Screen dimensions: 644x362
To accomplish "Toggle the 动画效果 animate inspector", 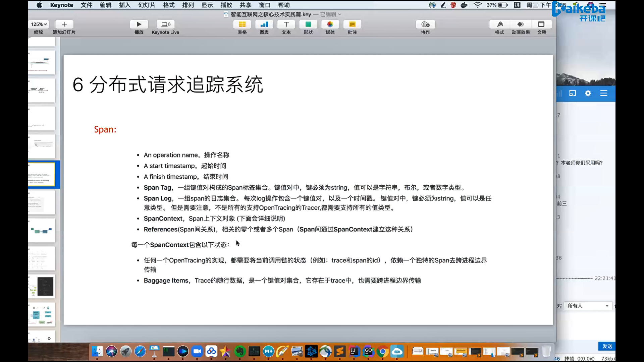I will pos(521,24).
